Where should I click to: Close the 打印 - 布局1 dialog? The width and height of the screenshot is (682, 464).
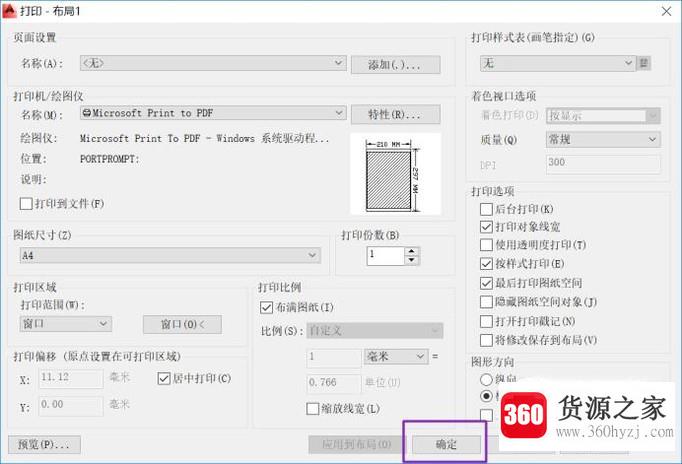tap(666, 11)
